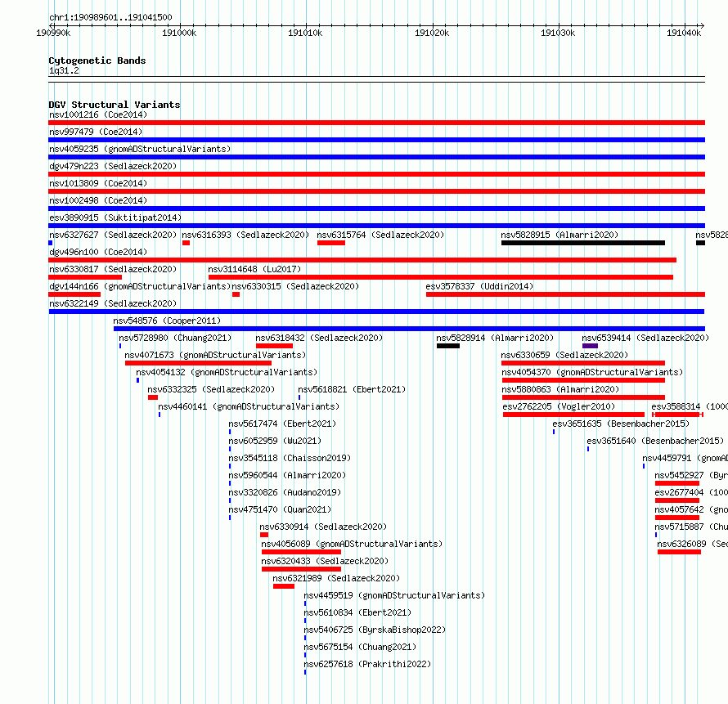
Task: Click nsv5406725 (ByrskaBishop2022) label
Action: [374, 630]
